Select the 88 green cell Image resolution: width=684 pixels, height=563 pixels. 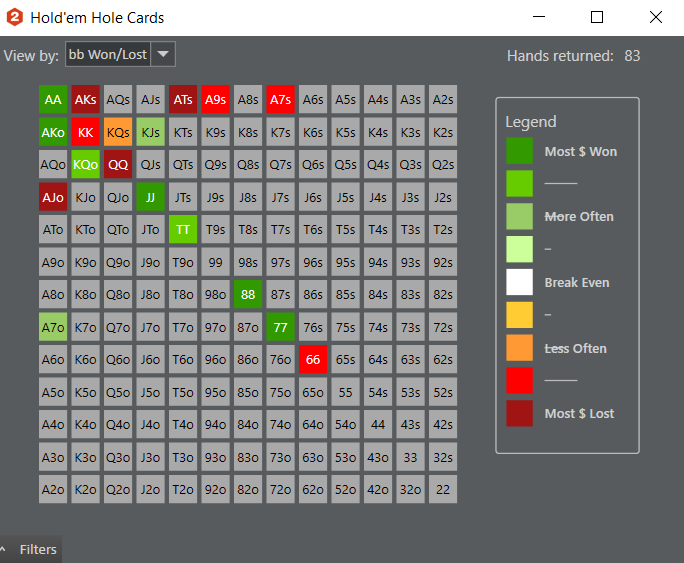tap(248, 294)
